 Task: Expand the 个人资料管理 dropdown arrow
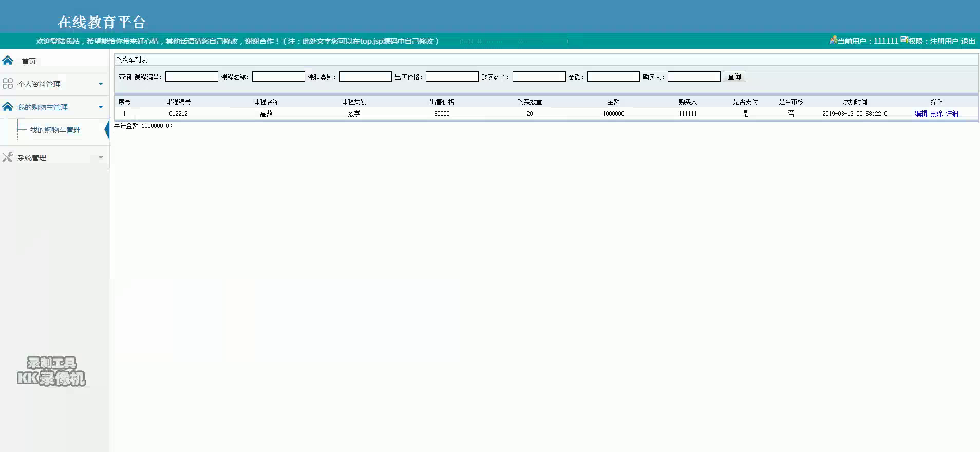click(101, 84)
